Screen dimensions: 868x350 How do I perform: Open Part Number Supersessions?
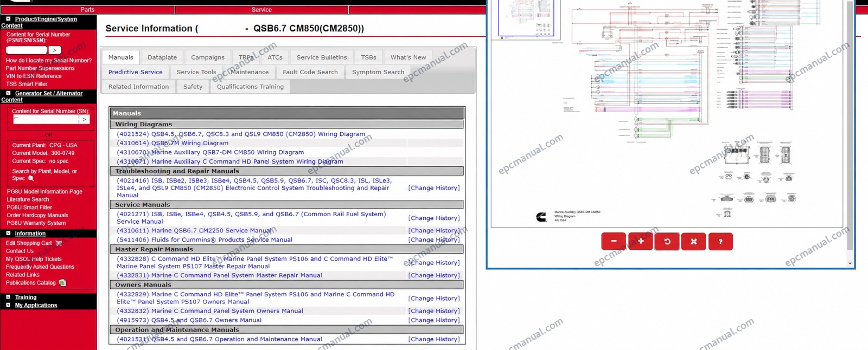click(40, 68)
